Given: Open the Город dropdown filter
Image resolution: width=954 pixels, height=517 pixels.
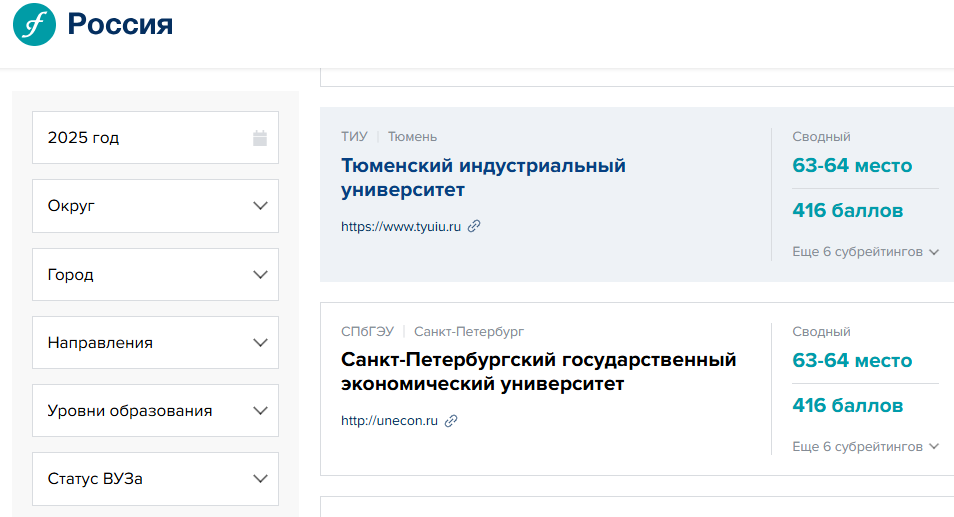Looking at the screenshot, I should coord(155,274).
